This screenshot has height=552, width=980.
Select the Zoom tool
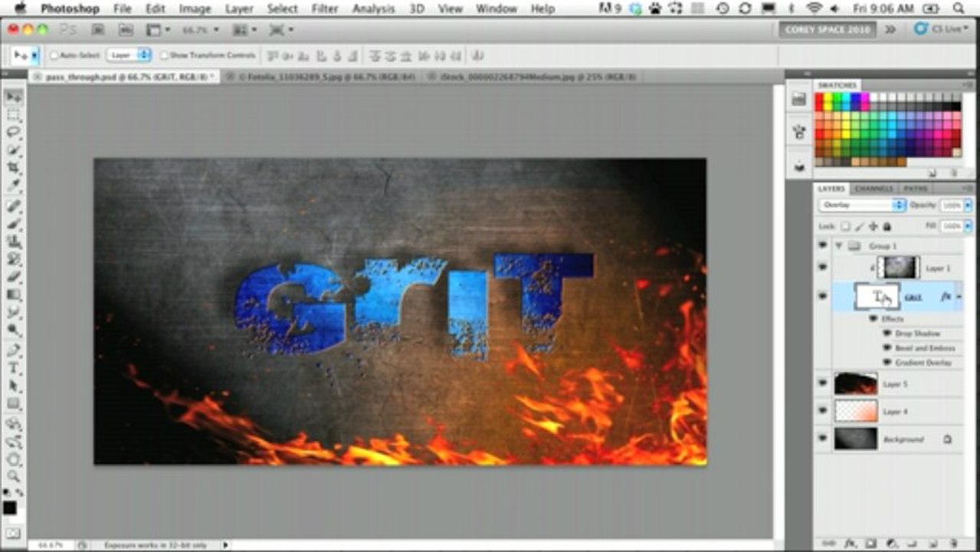click(x=13, y=476)
